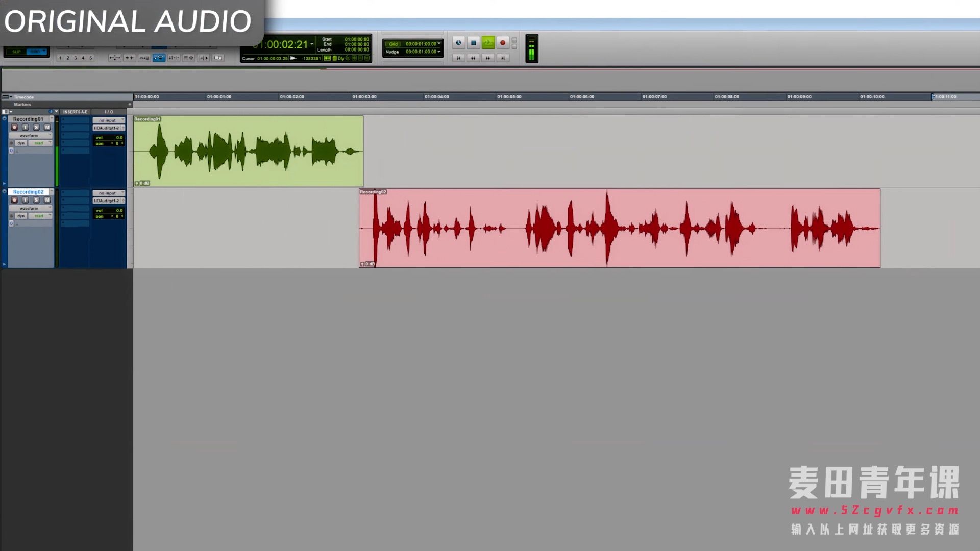This screenshot has width=980, height=551.
Task: Click the I/O column header
Action: pos(109,112)
